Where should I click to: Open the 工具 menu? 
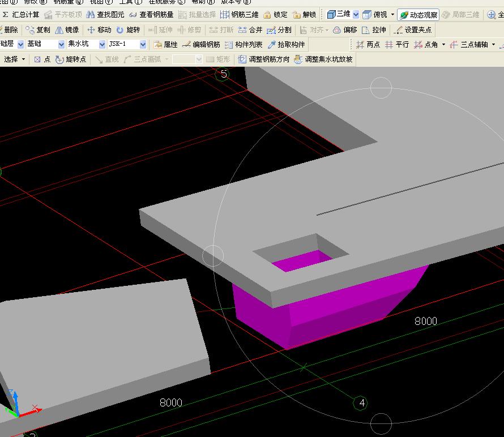(x=130, y=2)
